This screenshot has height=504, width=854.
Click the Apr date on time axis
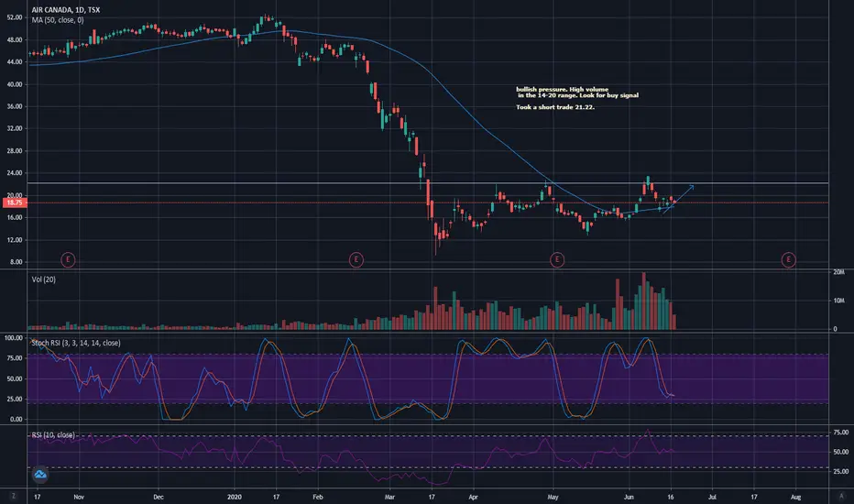pos(473,497)
